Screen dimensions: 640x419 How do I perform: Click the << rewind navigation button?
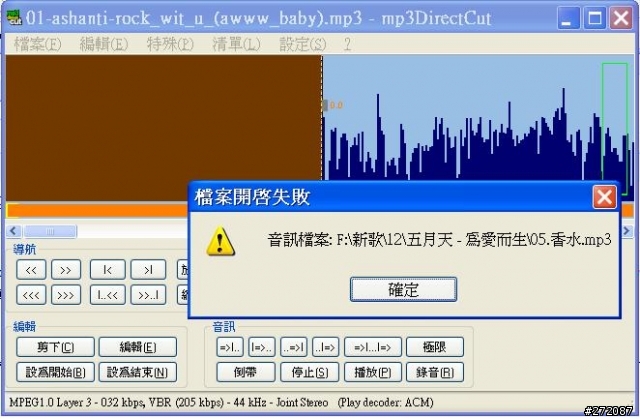(x=31, y=270)
